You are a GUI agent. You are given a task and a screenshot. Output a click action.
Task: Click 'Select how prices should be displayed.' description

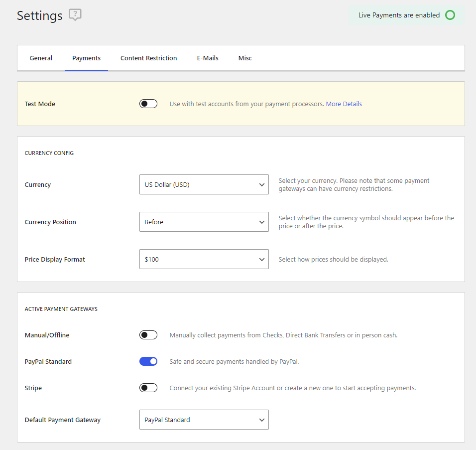333,260
